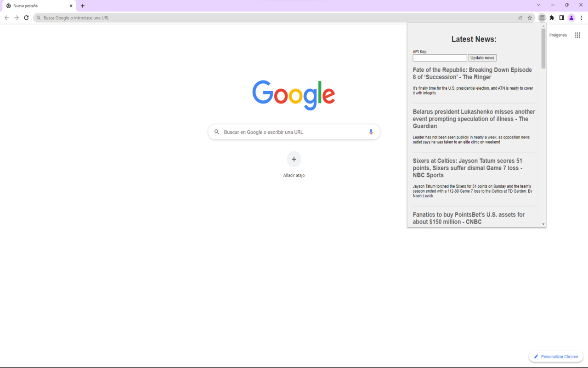Open the Extensions puzzle-piece menu
Image resolution: width=588 pixels, height=368 pixels.
[x=552, y=18]
